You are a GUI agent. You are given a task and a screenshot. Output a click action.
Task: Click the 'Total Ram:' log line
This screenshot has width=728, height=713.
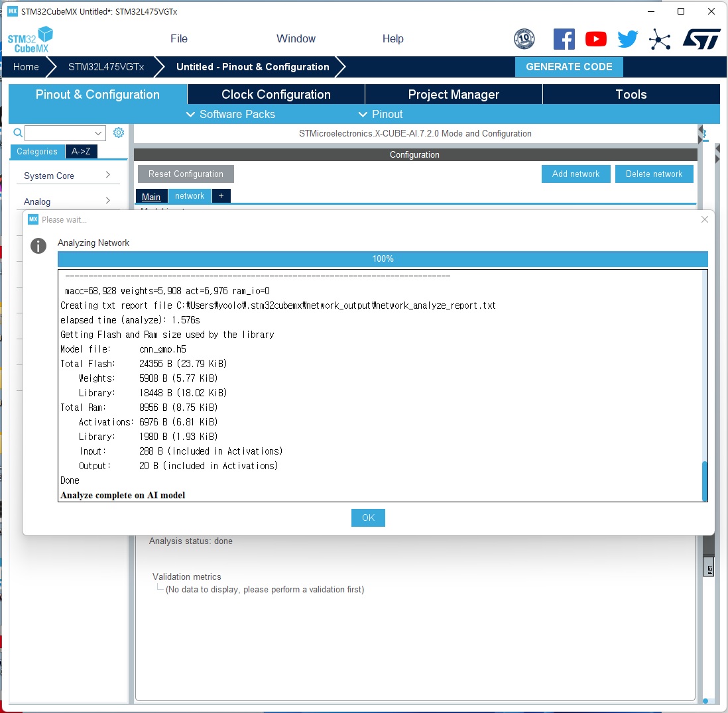(139, 408)
